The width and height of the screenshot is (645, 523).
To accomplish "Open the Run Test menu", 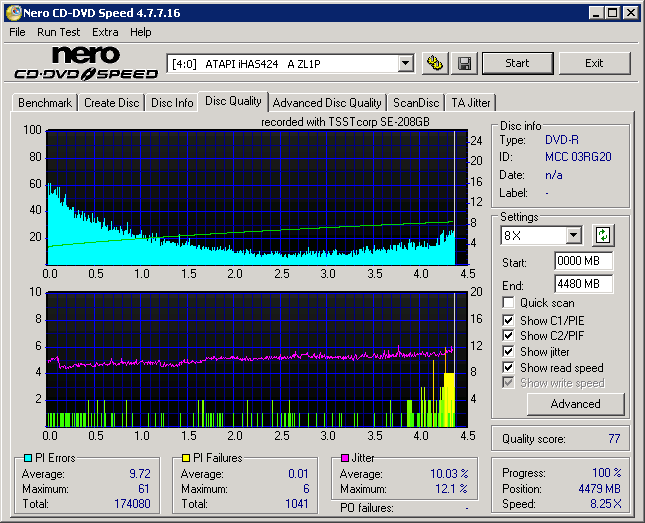I will tap(59, 32).
